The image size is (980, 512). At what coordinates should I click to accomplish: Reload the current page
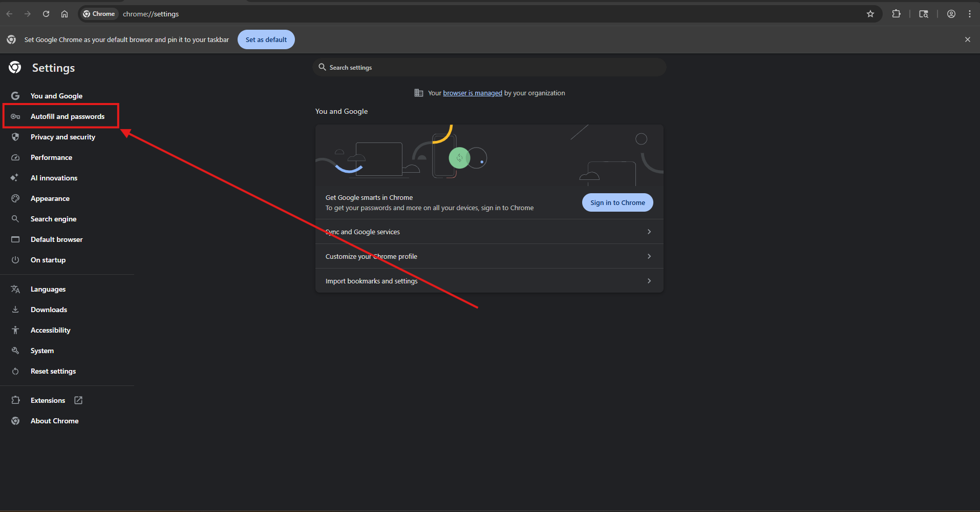pyautogui.click(x=46, y=14)
